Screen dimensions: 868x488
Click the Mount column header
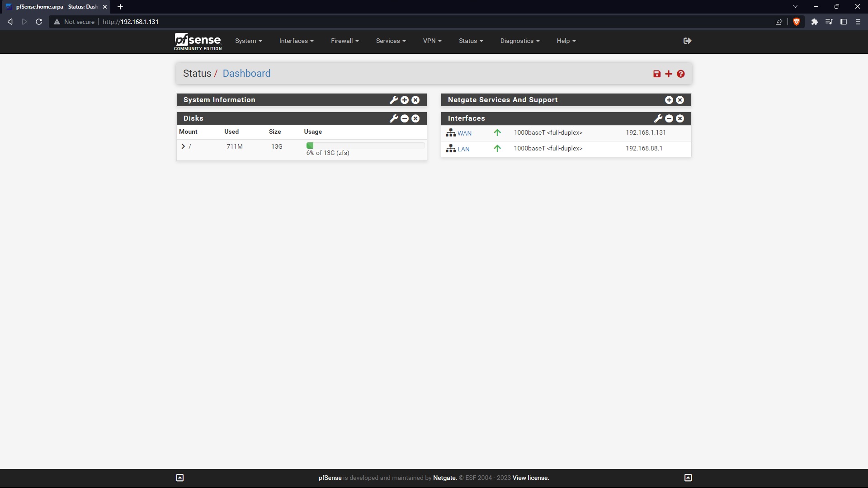pos(188,131)
